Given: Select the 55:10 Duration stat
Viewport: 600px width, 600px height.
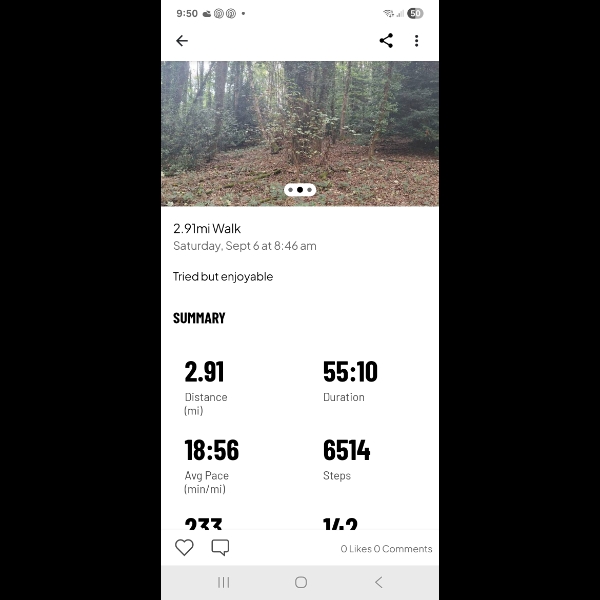Looking at the screenshot, I should [x=350, y=381].
